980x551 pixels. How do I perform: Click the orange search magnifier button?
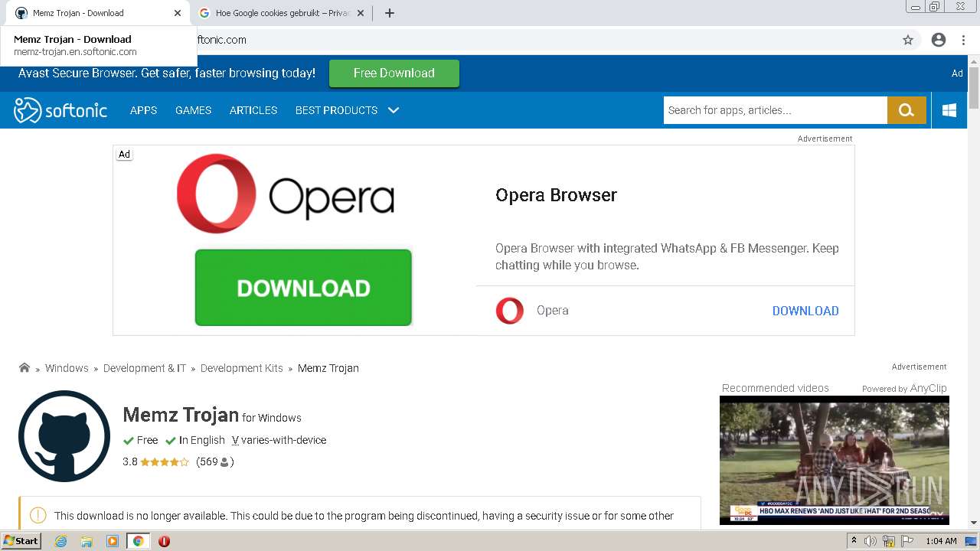906,110
